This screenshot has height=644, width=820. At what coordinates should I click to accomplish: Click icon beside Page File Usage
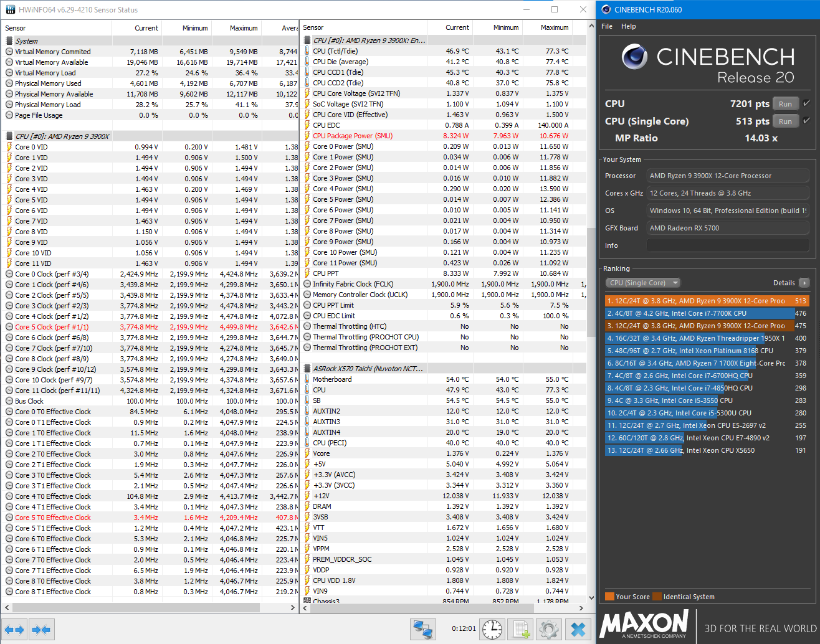(x=9, y=115)
